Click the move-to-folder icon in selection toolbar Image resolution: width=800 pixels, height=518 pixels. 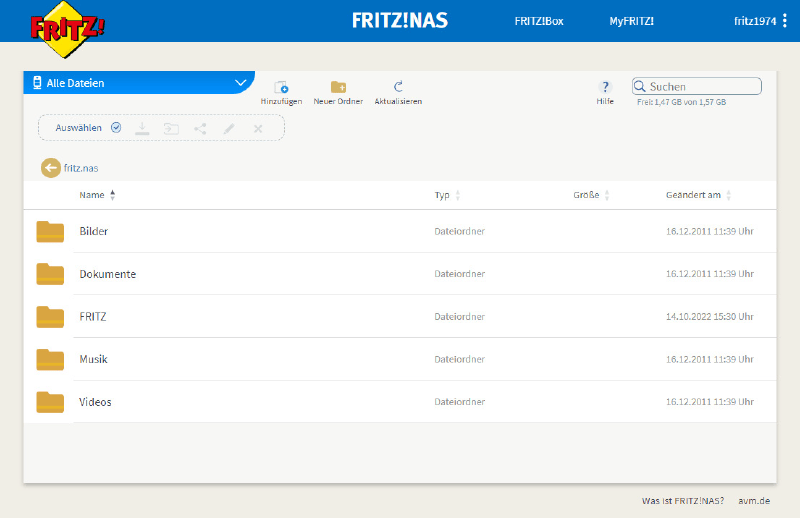click(171, 128)
